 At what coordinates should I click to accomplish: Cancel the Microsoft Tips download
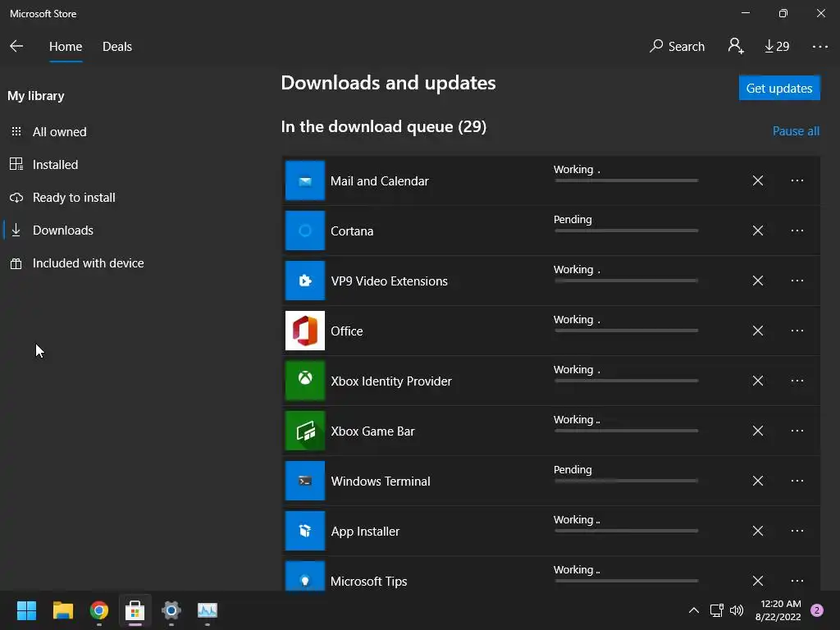(x=757, y=581)
